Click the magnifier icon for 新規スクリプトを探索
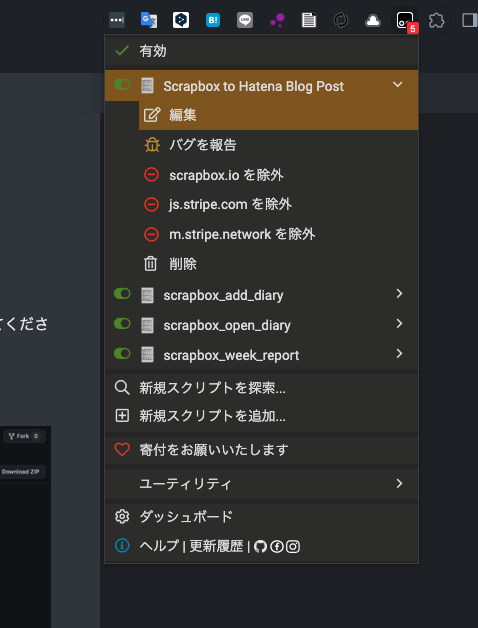Viewport: 478px width, 628px height. 122,388
